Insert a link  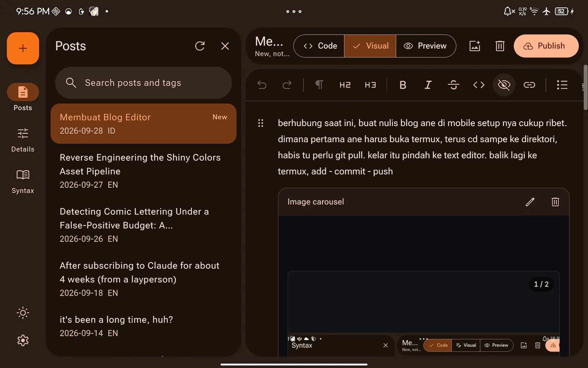pyautogui.click(x=529, y=85)
